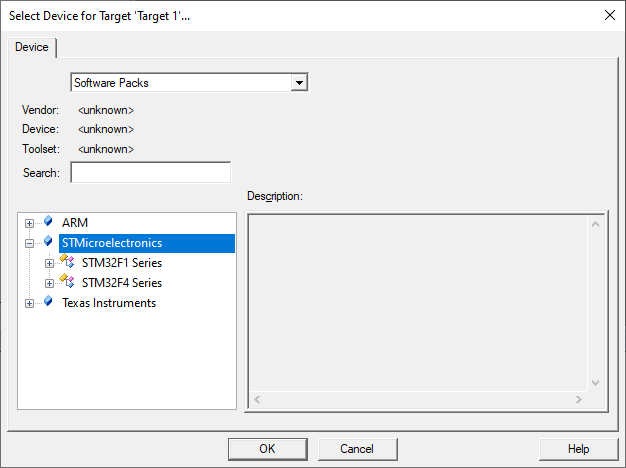Expand the STM32F1 Series node
The height and width of the screenshot is (468, 626).
click(x=49, y=263)
